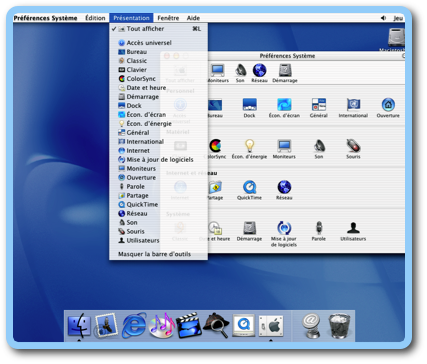Select Réseau from the Présentation menu
Screen dimensions: 427x364
pyautogui.click(x=158, y=214)
